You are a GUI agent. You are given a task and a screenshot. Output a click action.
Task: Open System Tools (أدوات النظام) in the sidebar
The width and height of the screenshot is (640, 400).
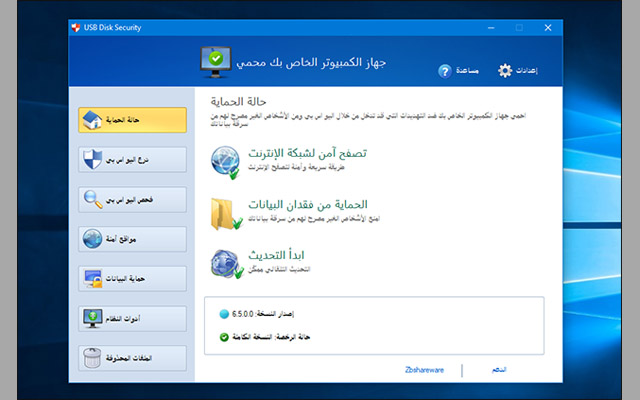point(132,318)
